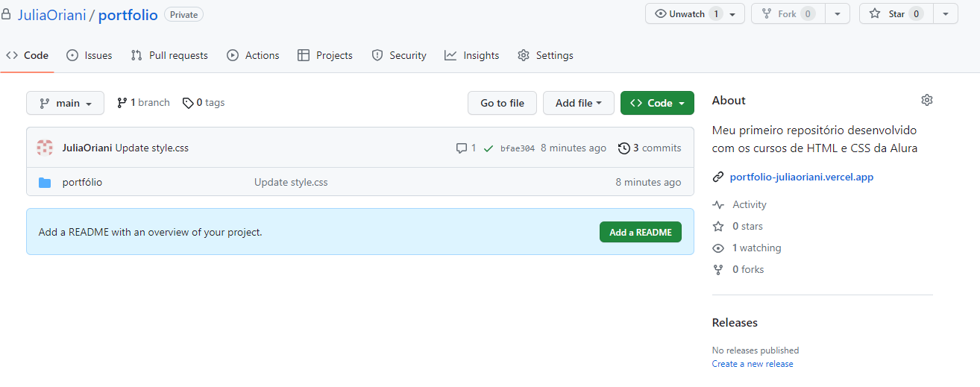
Task: Open the Insights tab
Action: click(x=472, y=55)
